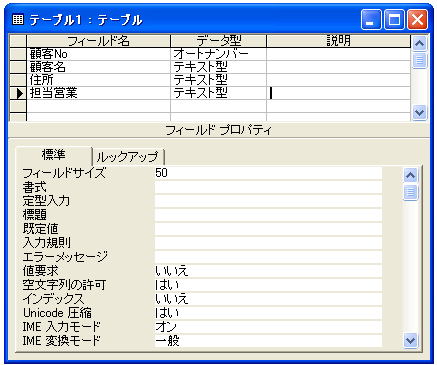Viewport: 437px width, 365px height.
Task: Click the 説明 cell for 住所
Action: [339, 80]
